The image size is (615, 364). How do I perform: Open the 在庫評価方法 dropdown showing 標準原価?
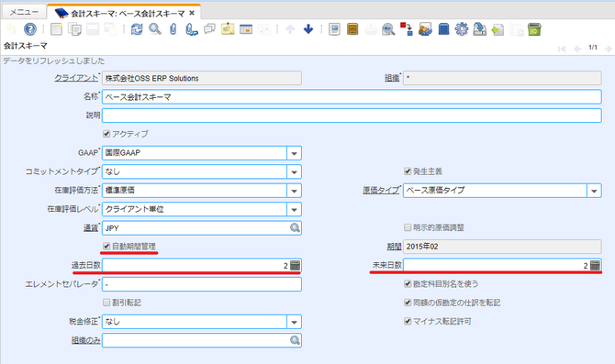point(294,191)
